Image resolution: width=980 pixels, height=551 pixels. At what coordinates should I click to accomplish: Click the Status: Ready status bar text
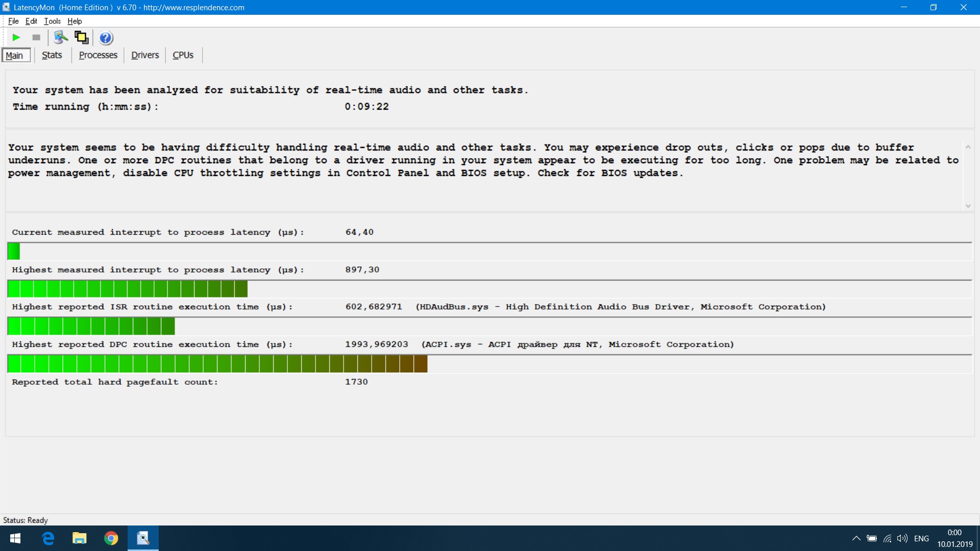(x=26, y=520)
